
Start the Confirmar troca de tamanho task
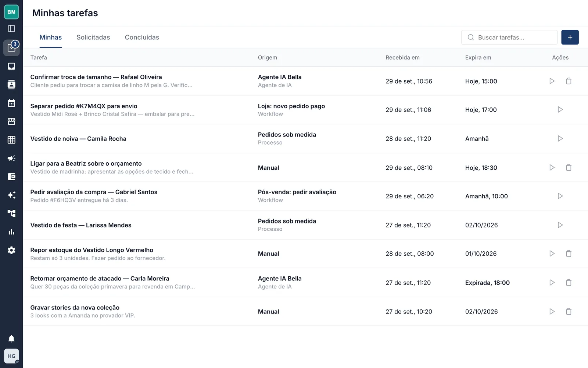click(x=552, y=81)
